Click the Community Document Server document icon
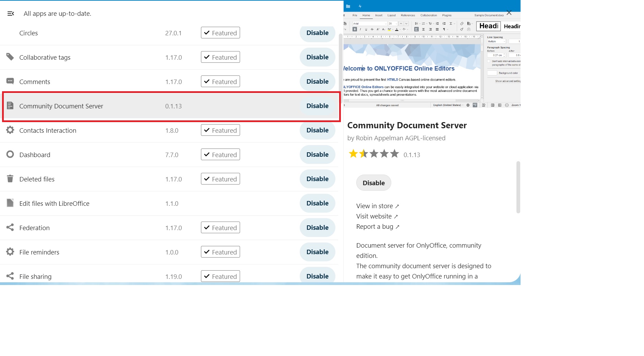This screenshot has width=644, height=356. pos(10,106)
